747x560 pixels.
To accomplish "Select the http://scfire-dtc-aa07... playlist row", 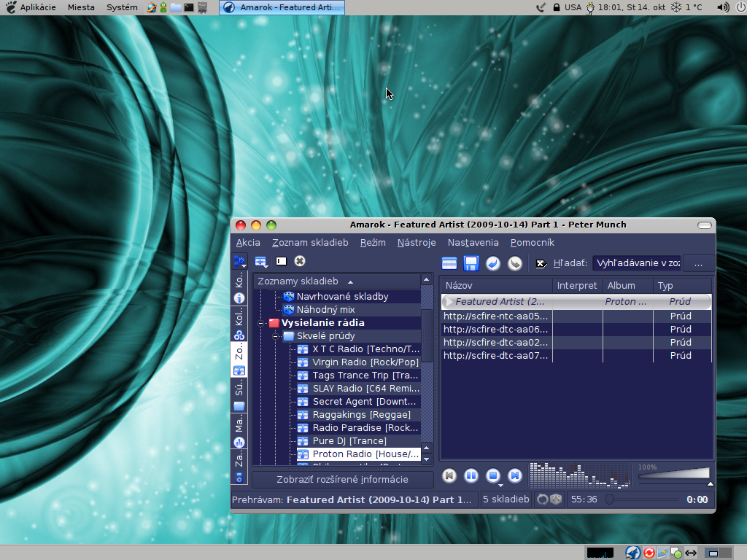I will click(576, 355).
